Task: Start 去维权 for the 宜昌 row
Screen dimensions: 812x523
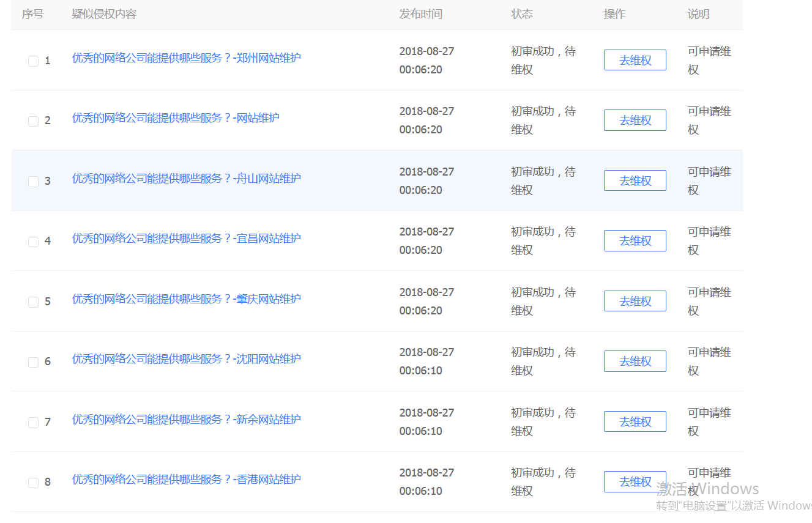Action: click(635, 241)
